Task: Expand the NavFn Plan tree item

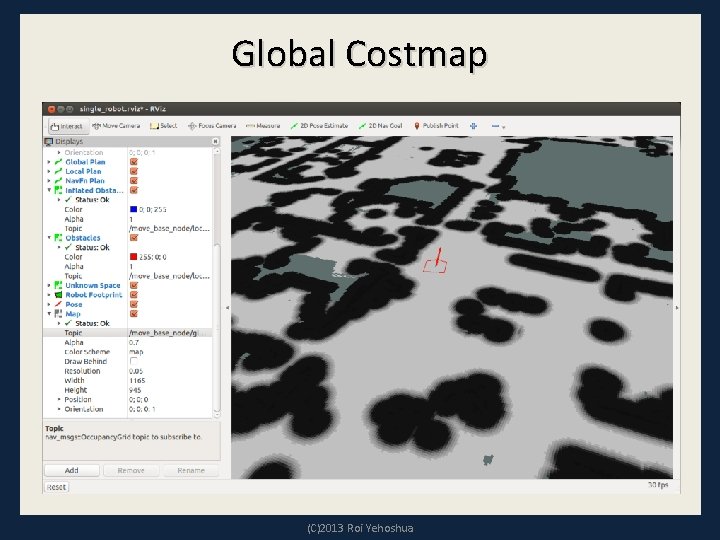Action: tap(49, 181)
